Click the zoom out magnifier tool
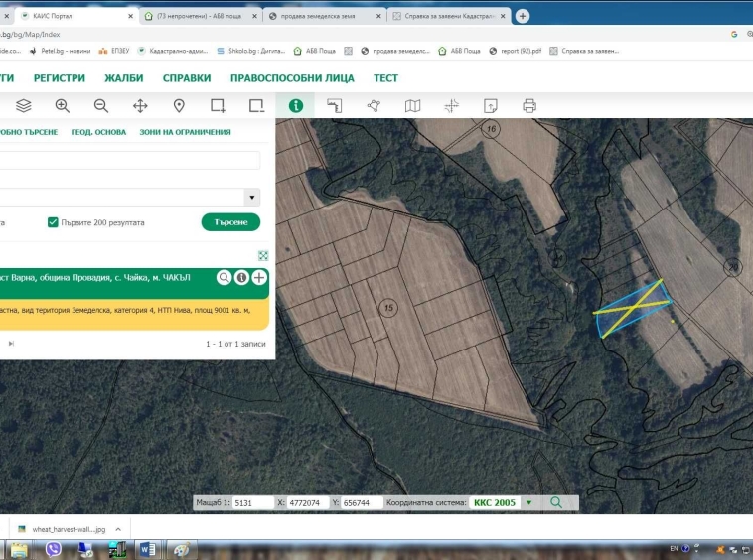The height and width of the screenshot is (560, 753). (101, 106)
